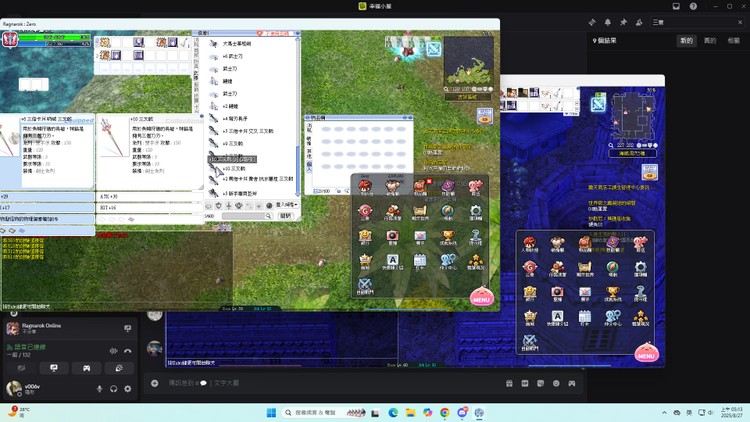750x422 pixels.
Task: Click the pink Poring MENU button in Ragnarok Zero
Action: pyautogui.click(x=481, y=296)
